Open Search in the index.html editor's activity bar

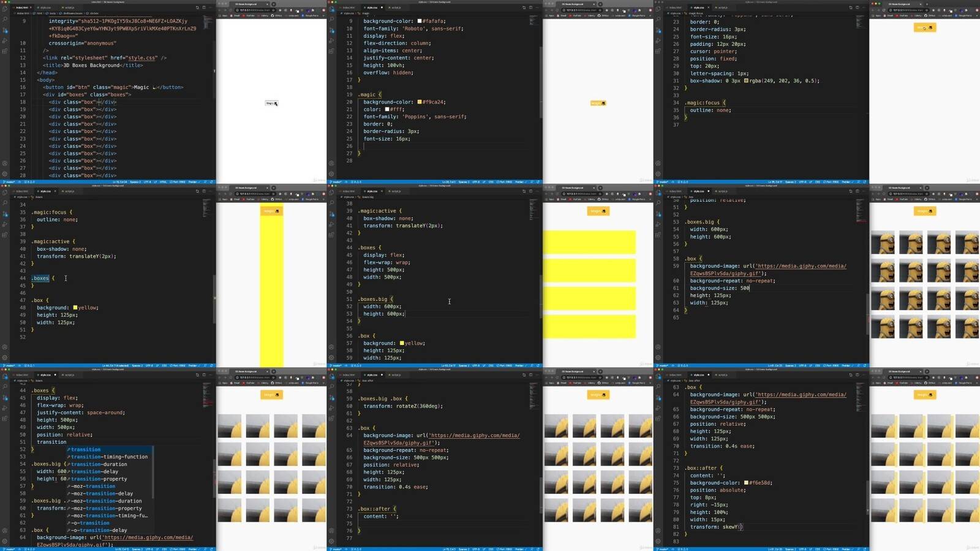(5, 20)
